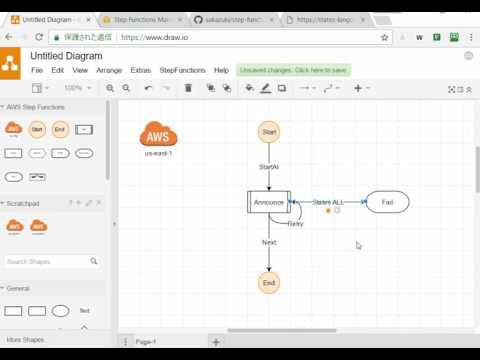The image size is (480, 360).
Task: Pick the General Text shape
Action: tap(85, 311)
